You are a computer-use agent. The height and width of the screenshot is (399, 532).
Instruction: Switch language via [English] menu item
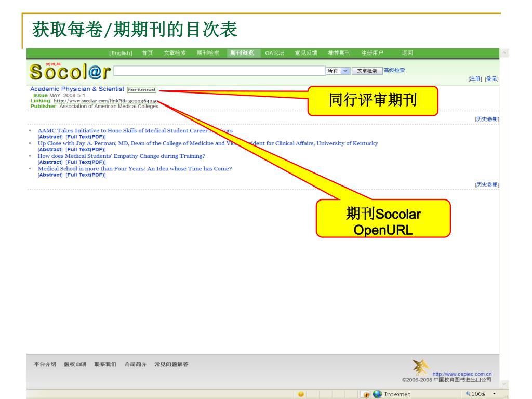point(121,53)
